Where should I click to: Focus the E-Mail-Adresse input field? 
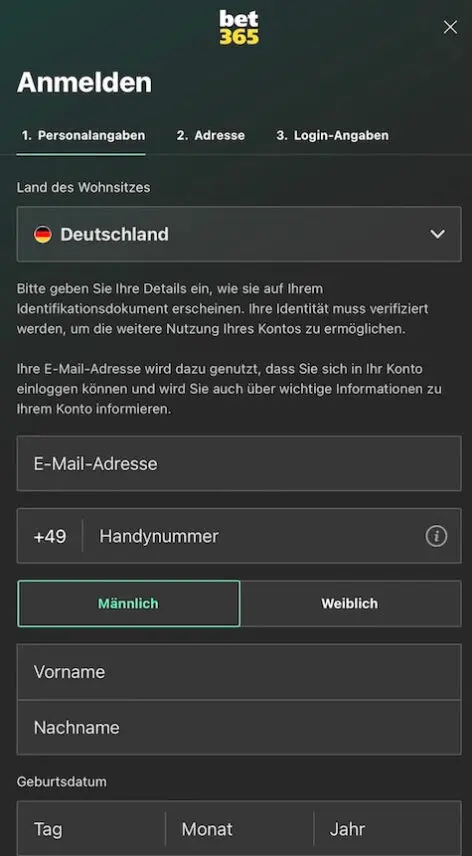tap(239, 463)
